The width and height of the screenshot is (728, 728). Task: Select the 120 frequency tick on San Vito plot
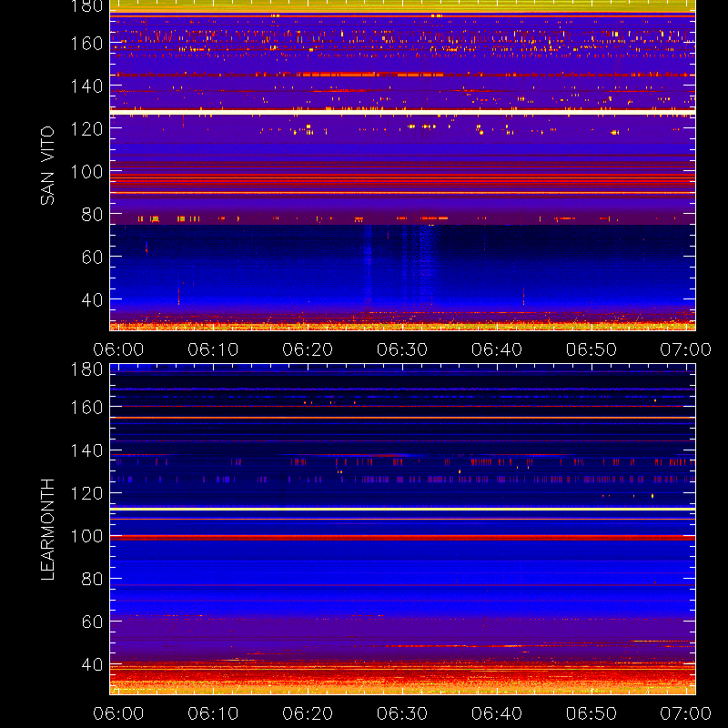click(x=86, y=129)
